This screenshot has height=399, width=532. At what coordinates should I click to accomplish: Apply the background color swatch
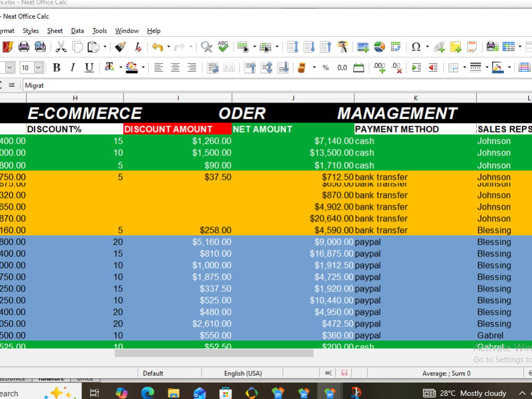[x=131, y=68]
